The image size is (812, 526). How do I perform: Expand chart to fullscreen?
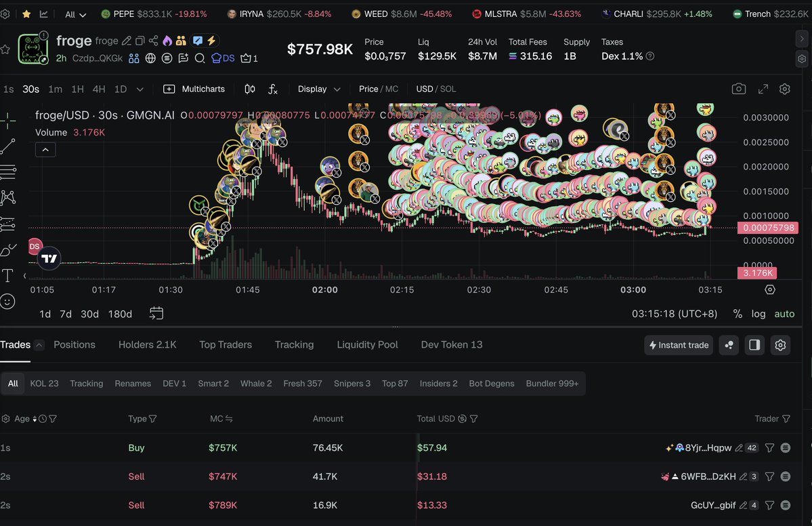(763, 89)
